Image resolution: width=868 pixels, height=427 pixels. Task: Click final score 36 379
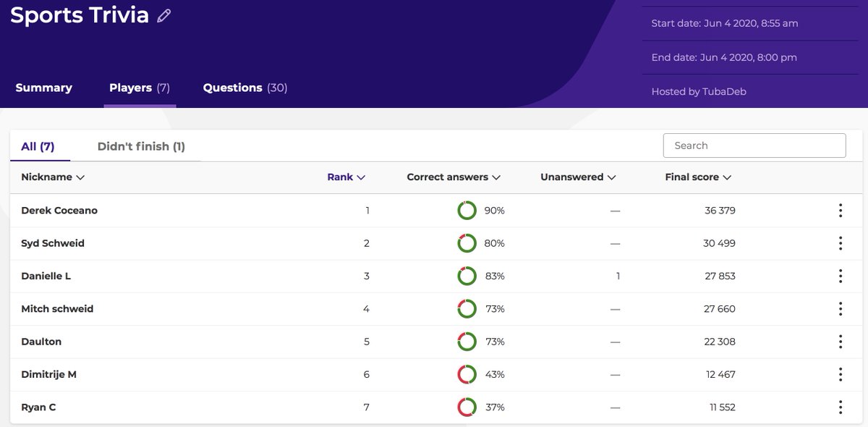720,211
